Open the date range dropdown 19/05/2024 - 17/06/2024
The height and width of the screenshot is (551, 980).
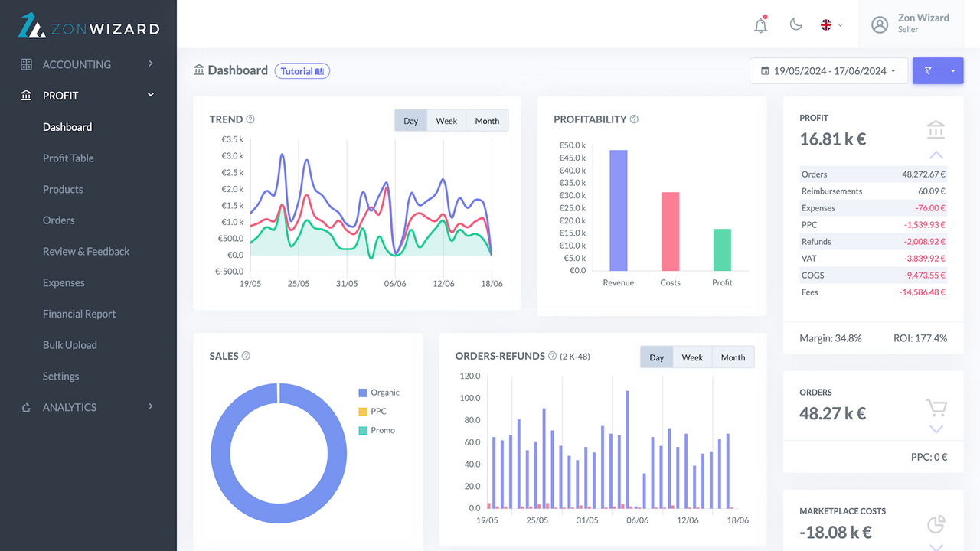[x=828, y=70]
